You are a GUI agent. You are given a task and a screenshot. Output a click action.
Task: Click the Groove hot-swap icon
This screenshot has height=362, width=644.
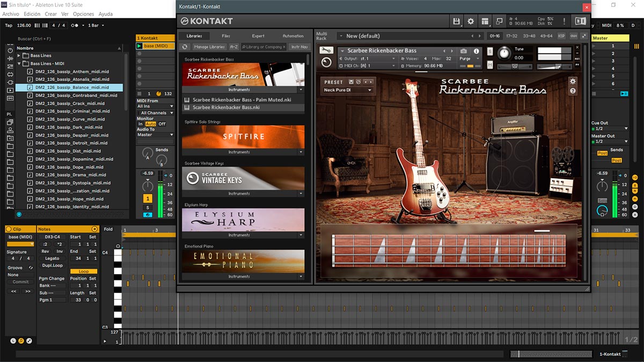31,268
